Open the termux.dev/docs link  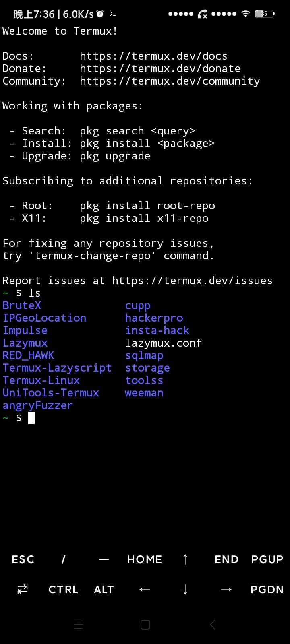pyautogui.click(x=153, y=56)
